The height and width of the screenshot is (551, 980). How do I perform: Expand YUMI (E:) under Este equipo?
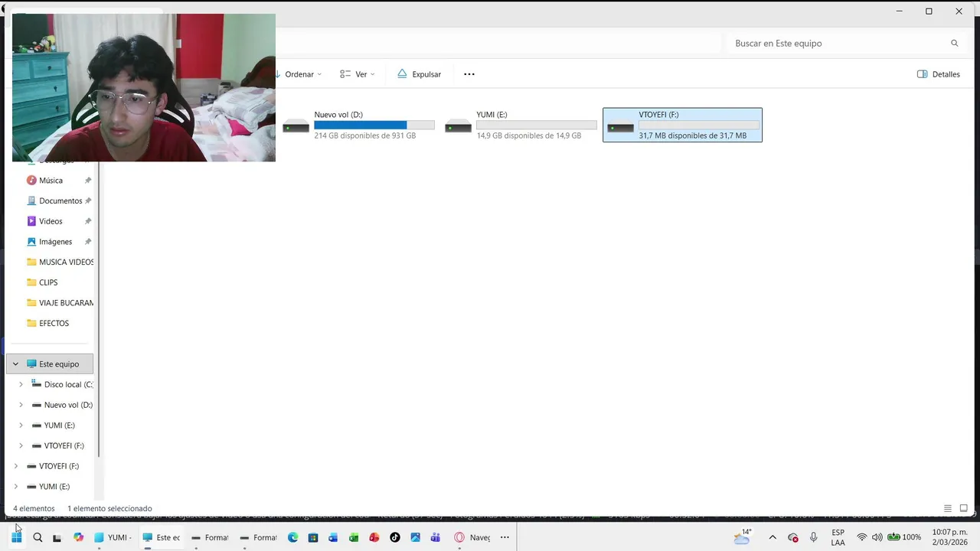[x=21, y=425]
